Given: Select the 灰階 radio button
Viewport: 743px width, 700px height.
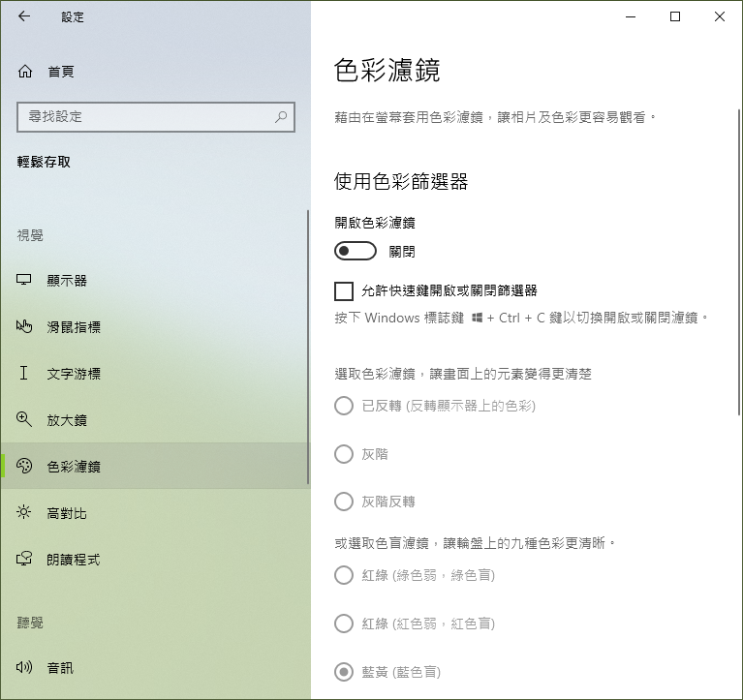Looking at the screenshot, I should (344, 454).
